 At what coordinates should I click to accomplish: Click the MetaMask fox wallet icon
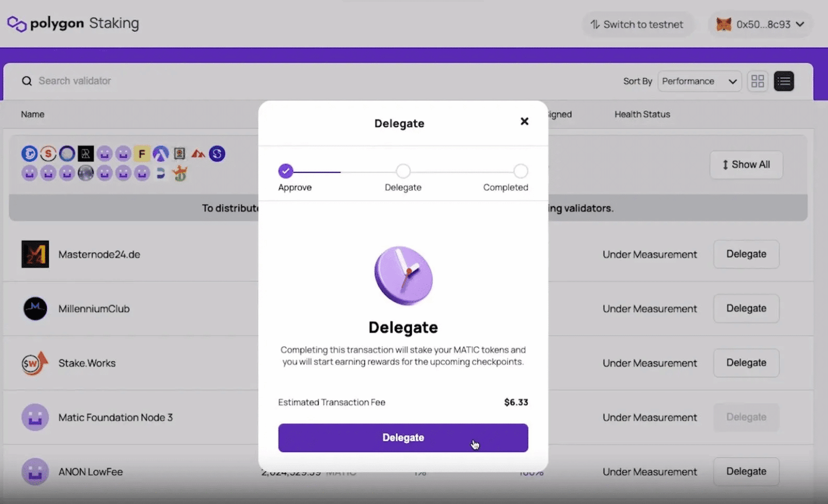(723, 24)
